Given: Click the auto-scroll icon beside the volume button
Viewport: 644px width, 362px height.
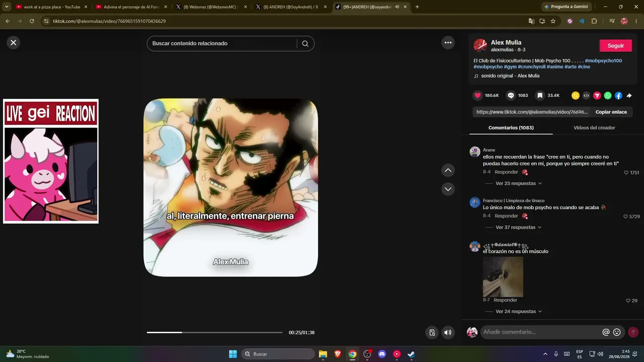Looking at the screenshot, I should pyautogui.click(x=432, y=332).
